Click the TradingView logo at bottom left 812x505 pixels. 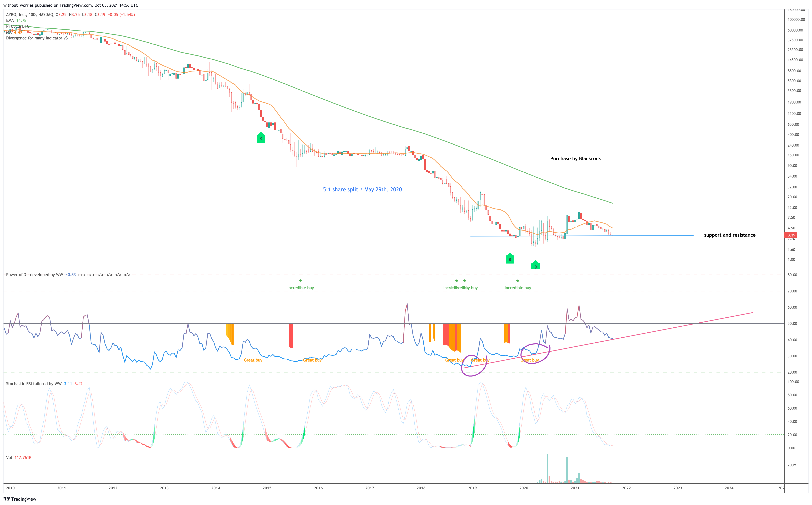pyautogui.click(x=20, y=499)
